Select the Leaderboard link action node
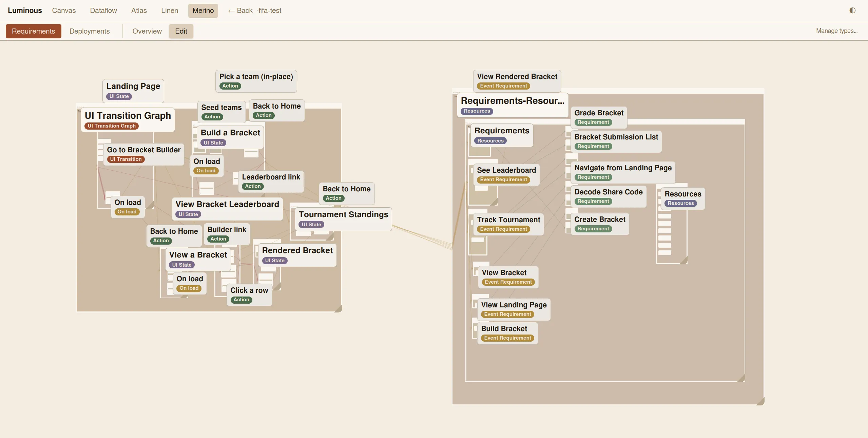Viewport: 868px width, 438px height. click(x=271, y=181)
